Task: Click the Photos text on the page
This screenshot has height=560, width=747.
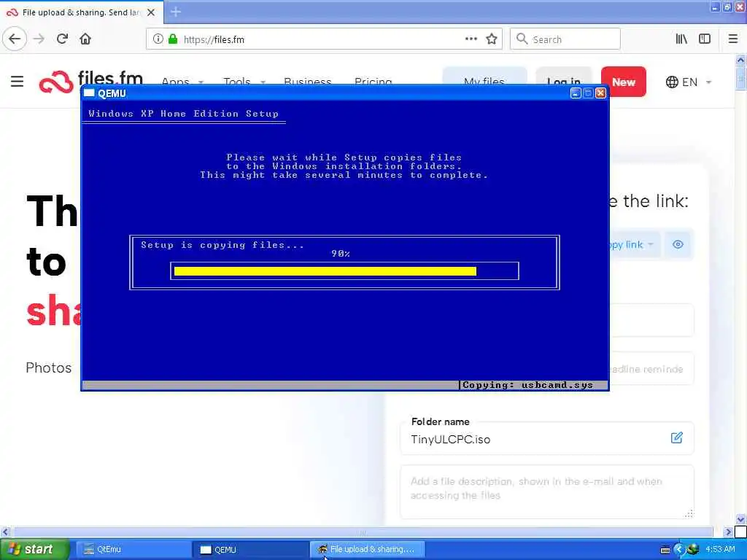Action: (x=49, y=367)
